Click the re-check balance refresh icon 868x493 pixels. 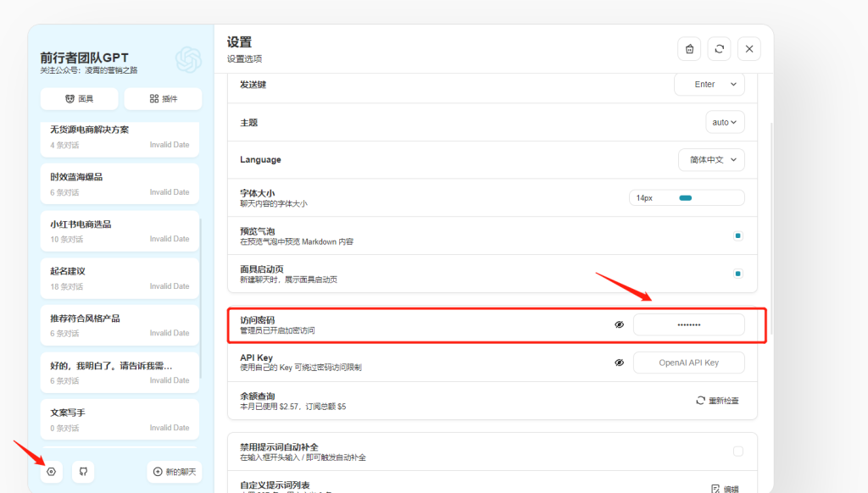coord(701,400)
